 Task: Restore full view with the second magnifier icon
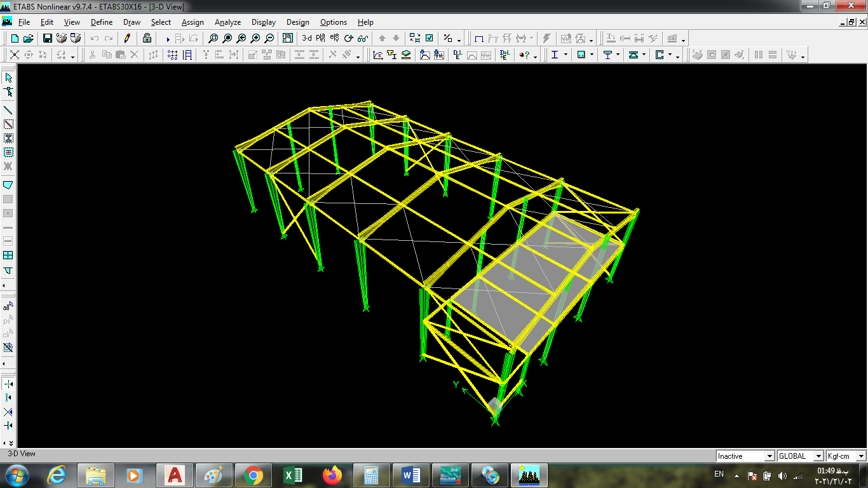click(x=227, y=38)
